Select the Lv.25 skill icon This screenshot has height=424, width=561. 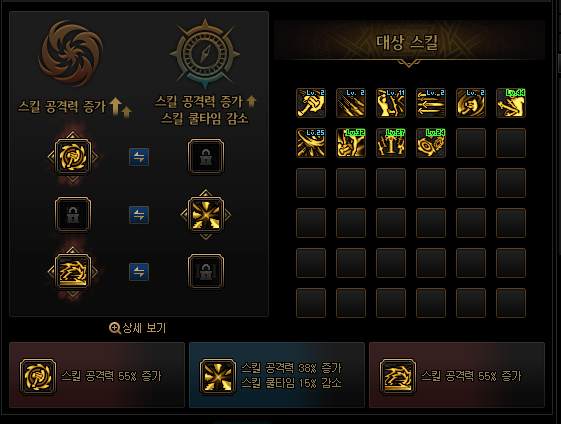311,143
